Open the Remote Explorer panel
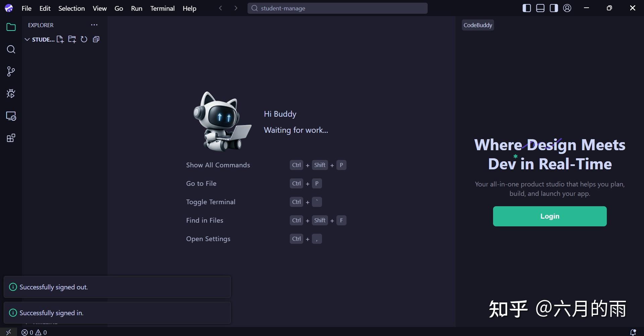 (11, 116)
